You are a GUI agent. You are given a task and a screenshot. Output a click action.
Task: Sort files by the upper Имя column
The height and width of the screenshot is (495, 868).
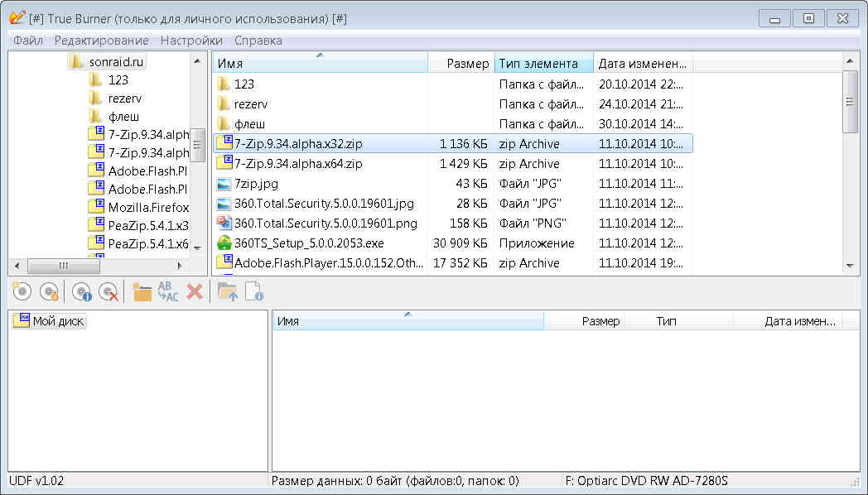[x=320, y=63]
